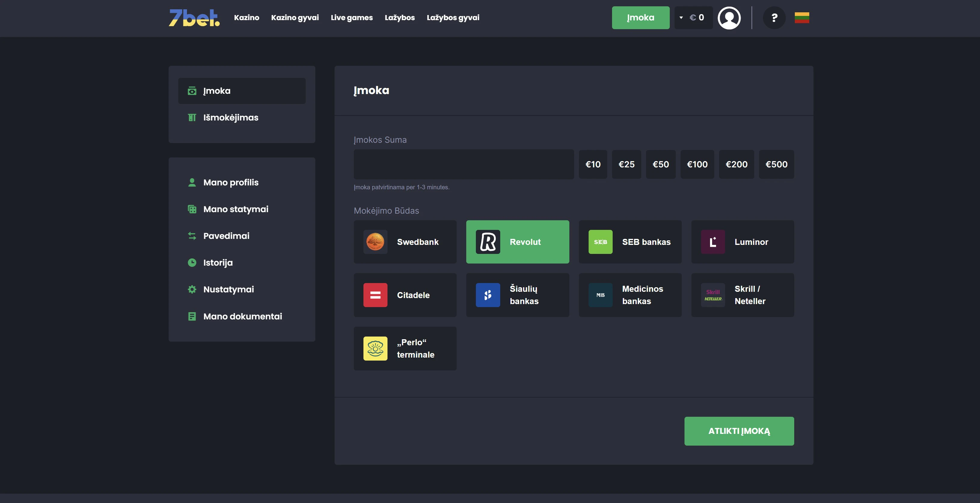Viewport: 980px width, 503px height.
Task: Click the Perlo terminale yellow logo icon
Action: click(x=375, y=348)
